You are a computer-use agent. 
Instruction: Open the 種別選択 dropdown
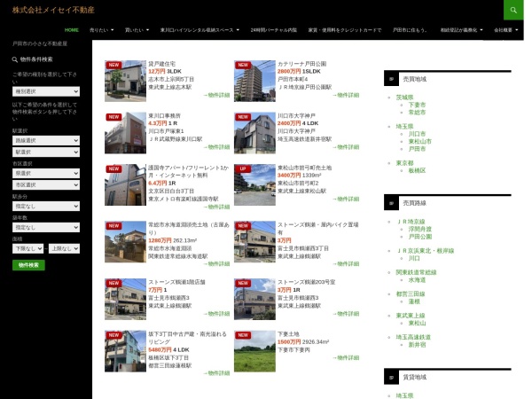46,91
